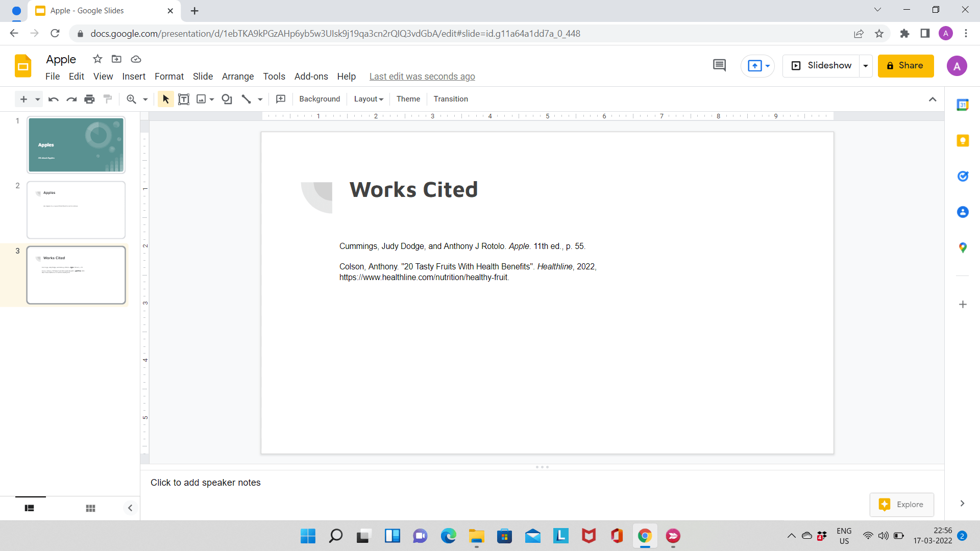Toggle the slide panel collapse button

130,508
